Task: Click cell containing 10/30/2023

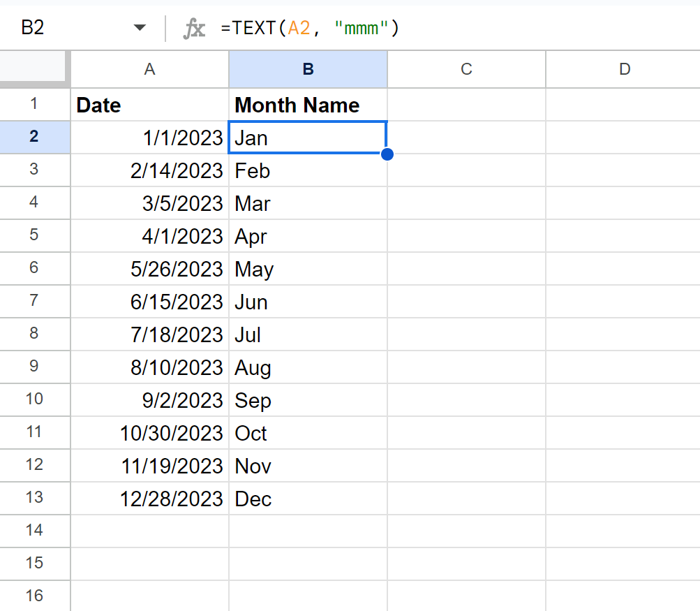Action: pyautogui.click(x=149, y=433)
